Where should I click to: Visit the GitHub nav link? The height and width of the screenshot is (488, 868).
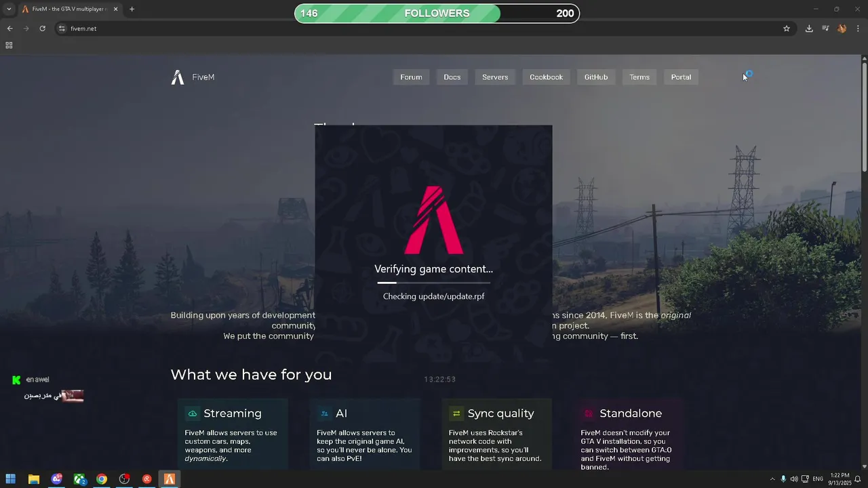596,77
